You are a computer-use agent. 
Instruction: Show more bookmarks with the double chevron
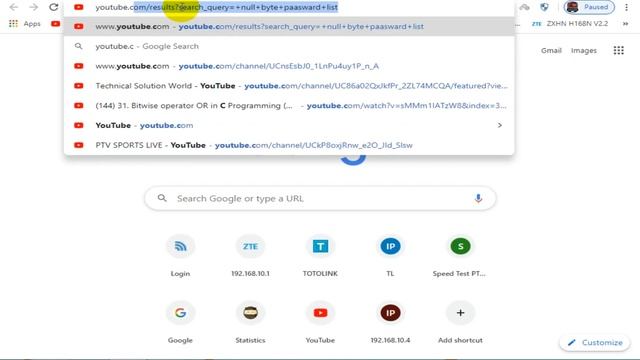pyautogui.click(x=625, y=24)
